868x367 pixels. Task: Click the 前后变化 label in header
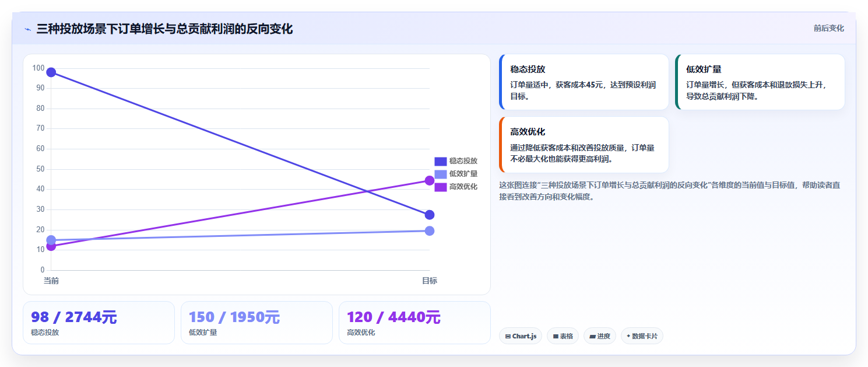828,29
